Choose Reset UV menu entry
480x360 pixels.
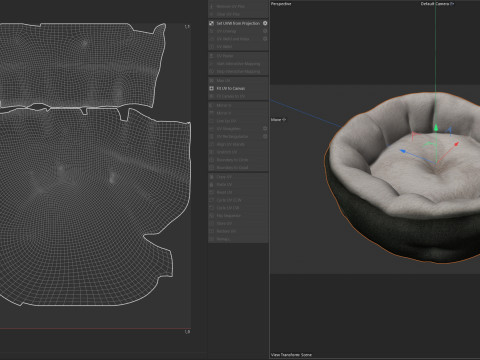click(x=238, y=192)
